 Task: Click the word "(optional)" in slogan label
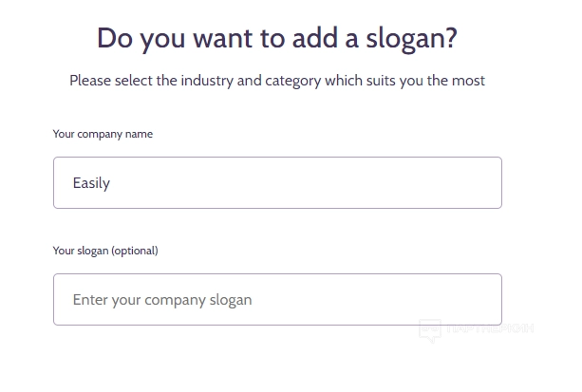pos(135,251)
